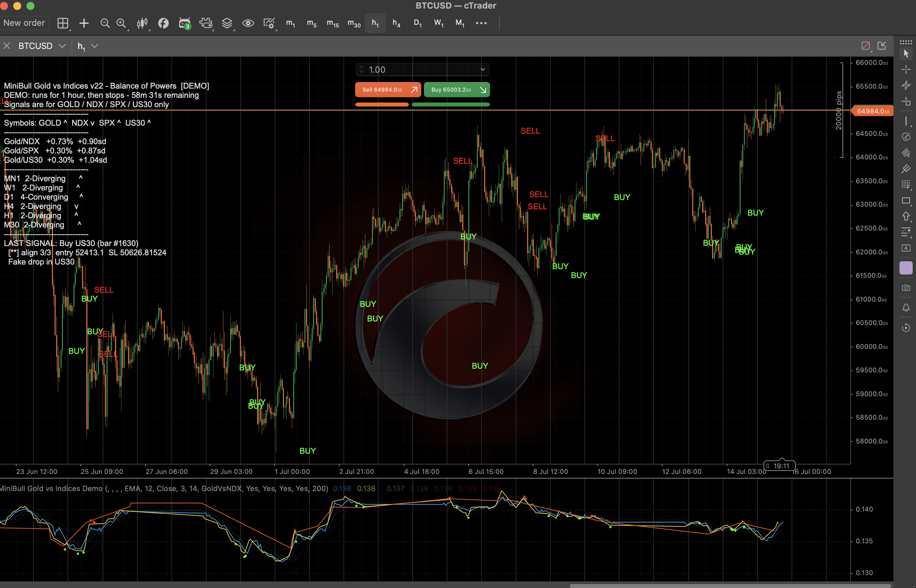Select the text label tool

[x=906, y=248]
